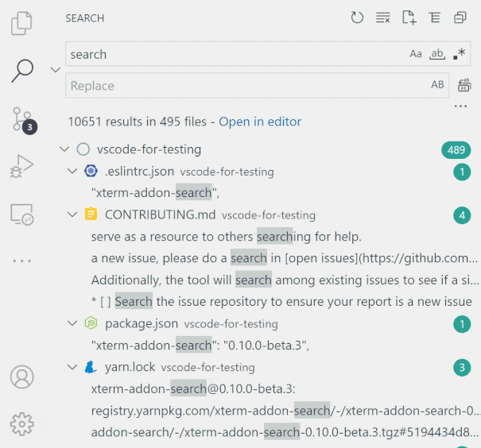Screen dimensions: 481x448
Task: Refresh the search results
Action: [357, 17]
